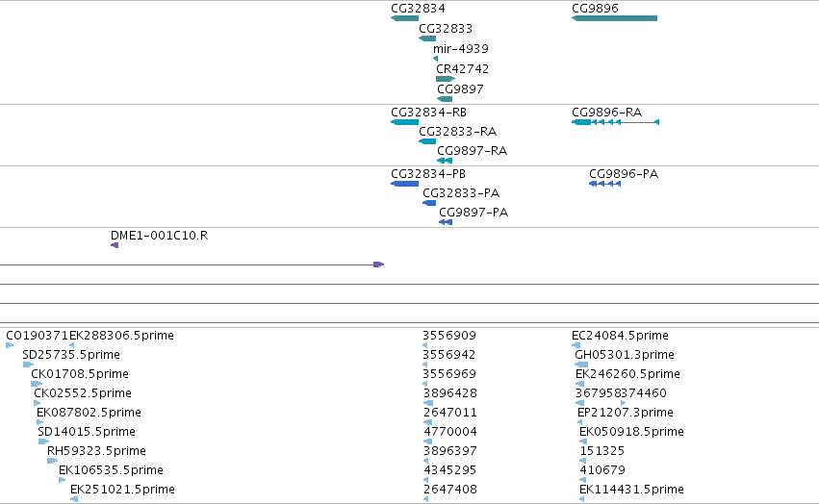
Task: Click the mir-4939 small arrow glyph
Action: coord(436,59)
